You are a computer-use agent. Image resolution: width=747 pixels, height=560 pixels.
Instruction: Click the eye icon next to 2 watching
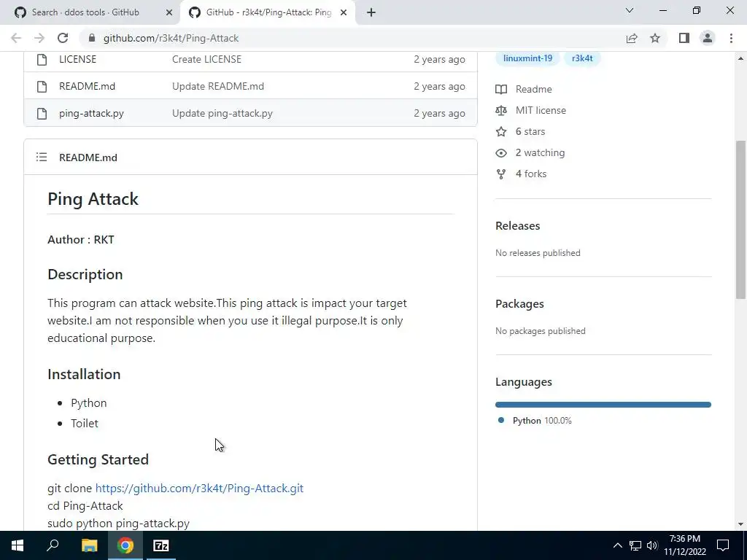[x=501, y=153]
